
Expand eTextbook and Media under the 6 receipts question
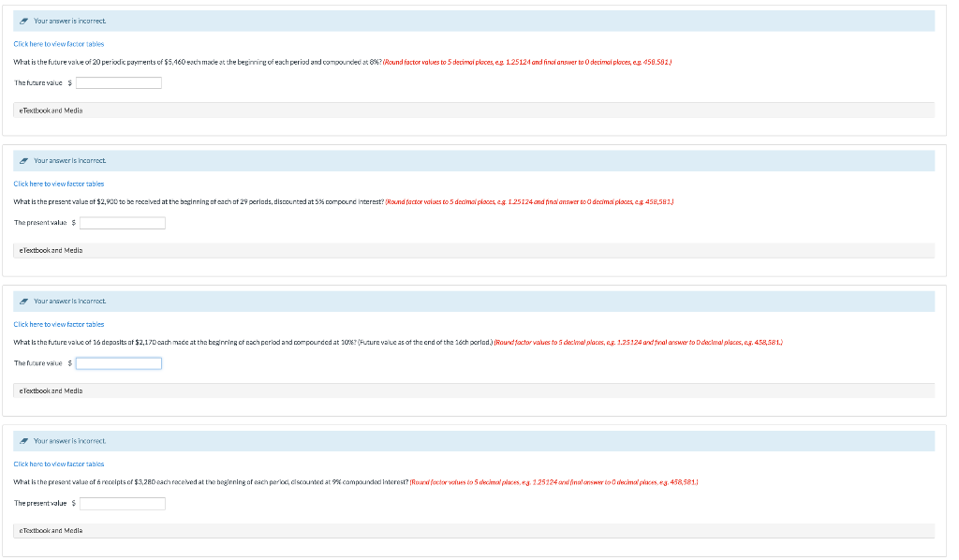click(x=474, y=531)
